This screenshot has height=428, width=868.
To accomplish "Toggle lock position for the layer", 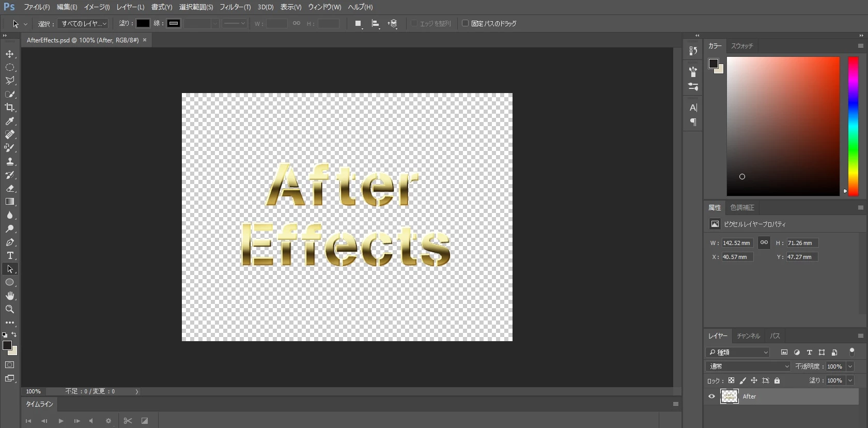I will pos(754,380).
